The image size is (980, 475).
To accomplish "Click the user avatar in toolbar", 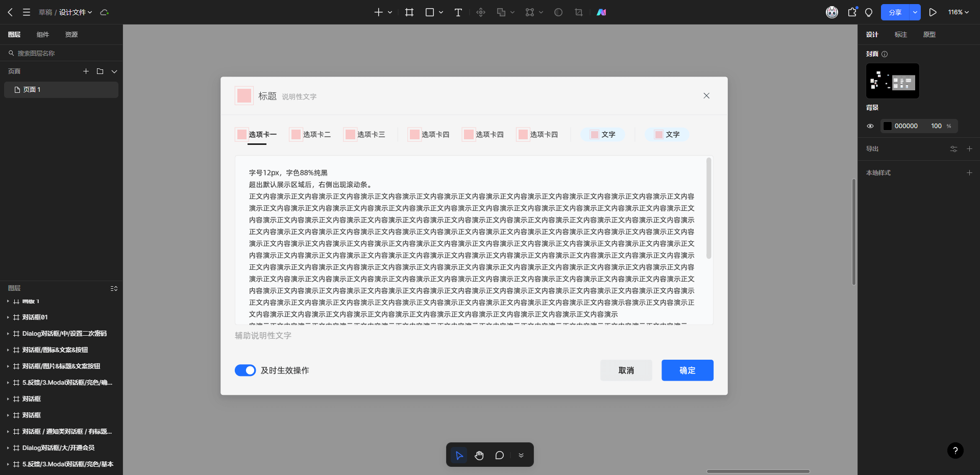I will pos(832,12).
